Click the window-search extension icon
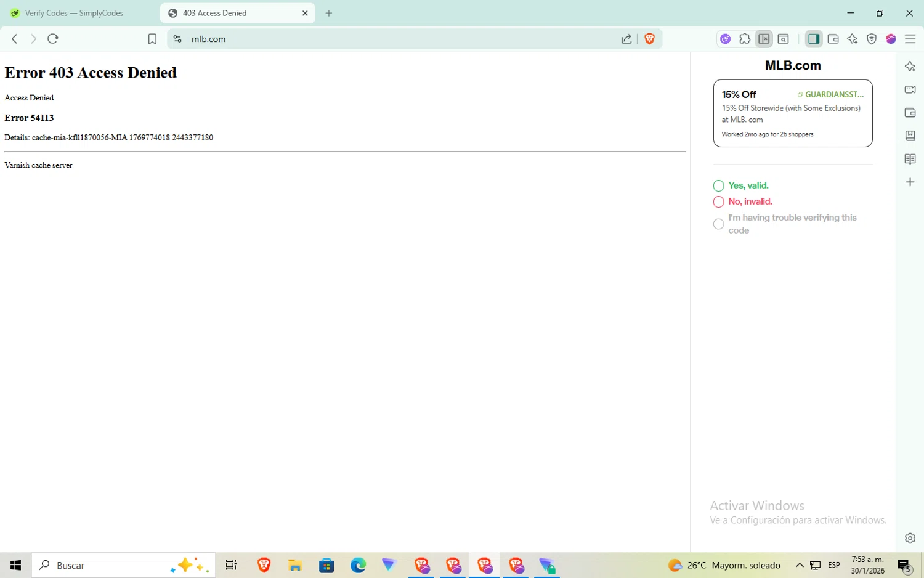The height and width of the screenshot is (578, 924). (x=784, y=39)
